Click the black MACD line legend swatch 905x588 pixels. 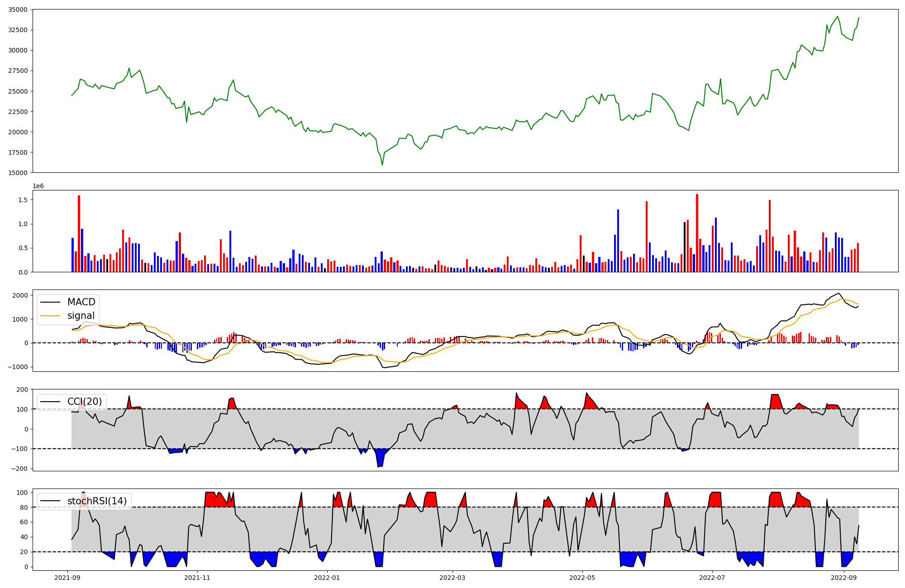(50, 302)
